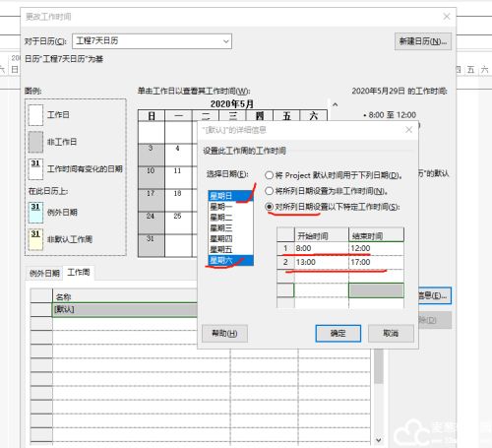Click end time cell showing 17:00
Image resolution: width=492 pixels, height=448 pixels.
click(376, 262)
